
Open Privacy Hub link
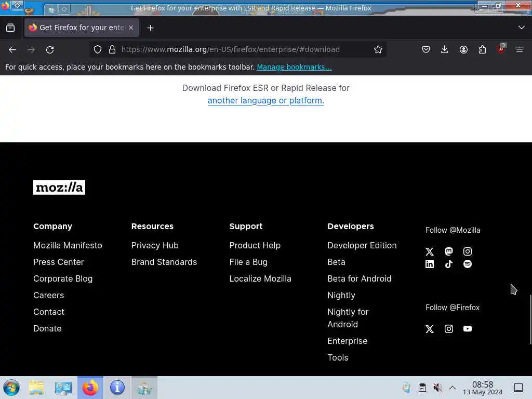tap(155, 245)
